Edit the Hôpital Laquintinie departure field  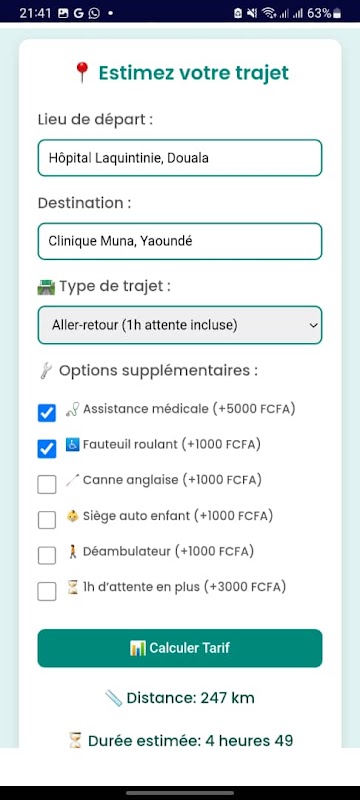point(180,158)
